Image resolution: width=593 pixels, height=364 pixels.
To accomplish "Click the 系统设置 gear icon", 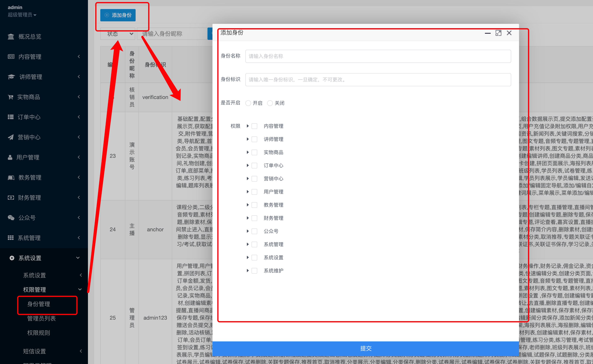I will coord(12,258).
